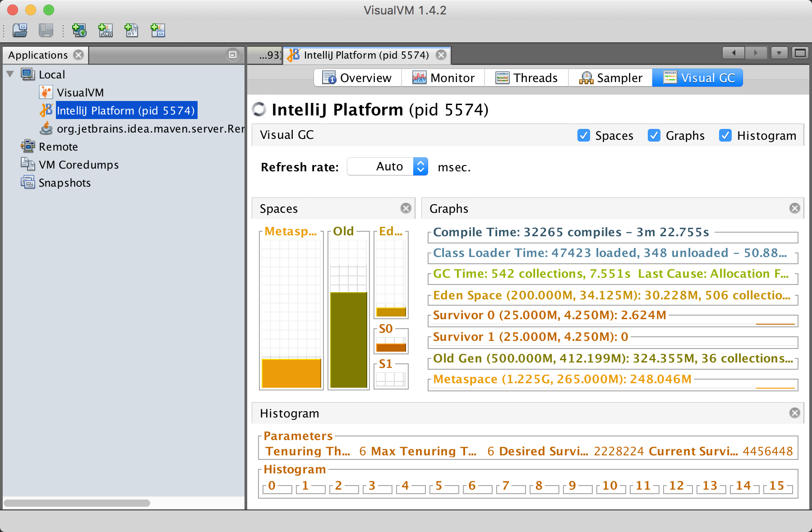Click the S0 survivor space bar
This screenshot has width=812, height=532.
tap(391, 348)
